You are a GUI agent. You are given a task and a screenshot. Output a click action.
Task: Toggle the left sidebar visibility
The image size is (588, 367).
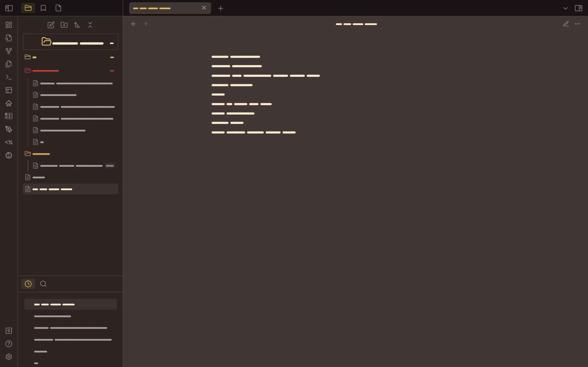click(x=9, y=8)
